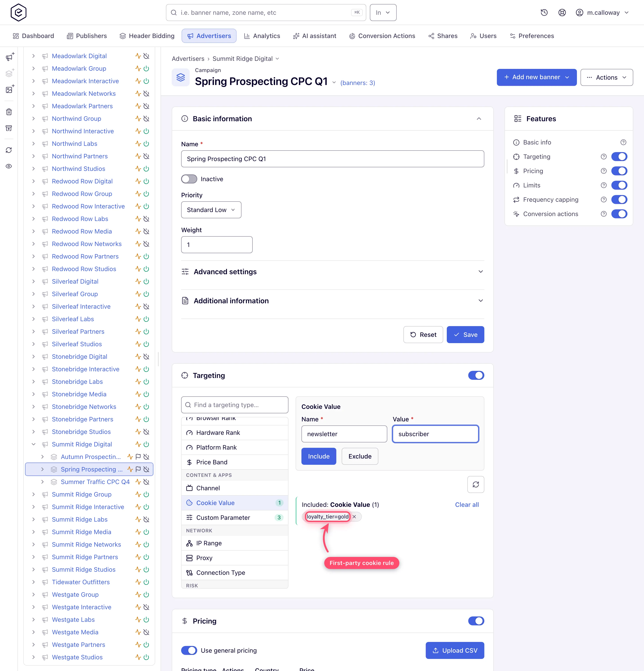Click the add banner image sidebar icon
The image size is (644, 671).
[x=10, y=89]
